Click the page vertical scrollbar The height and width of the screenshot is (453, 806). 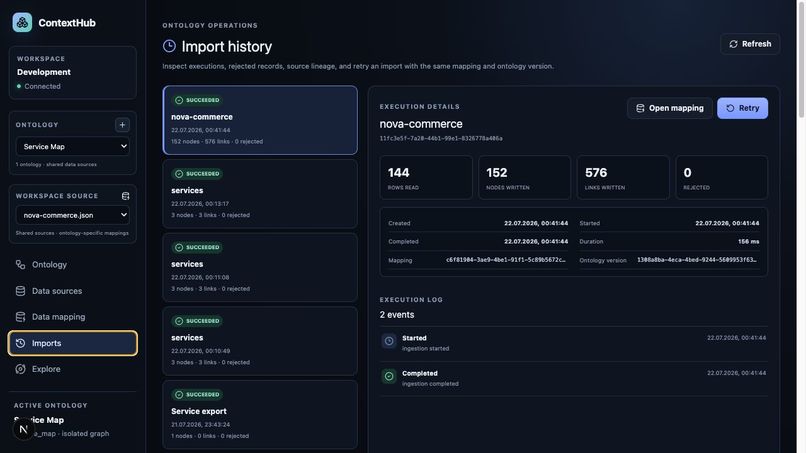[x=801, y=59]
